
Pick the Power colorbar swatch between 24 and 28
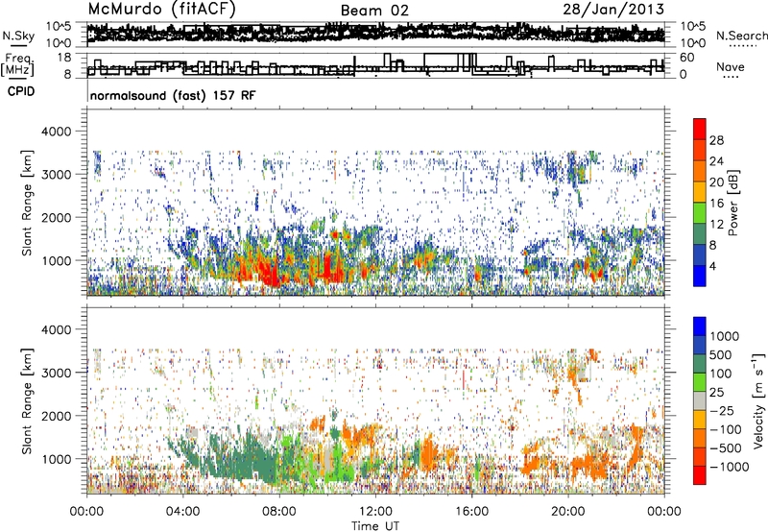pos(700,150)
